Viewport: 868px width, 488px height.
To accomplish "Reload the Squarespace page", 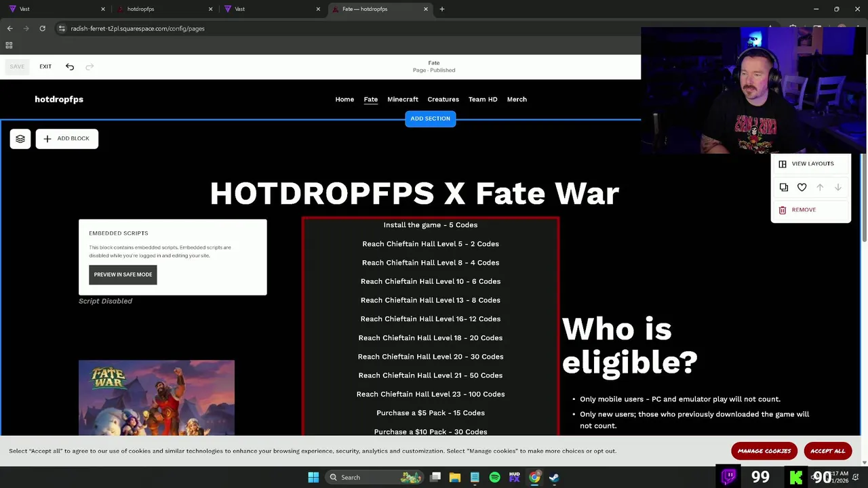I will point(42,28).
